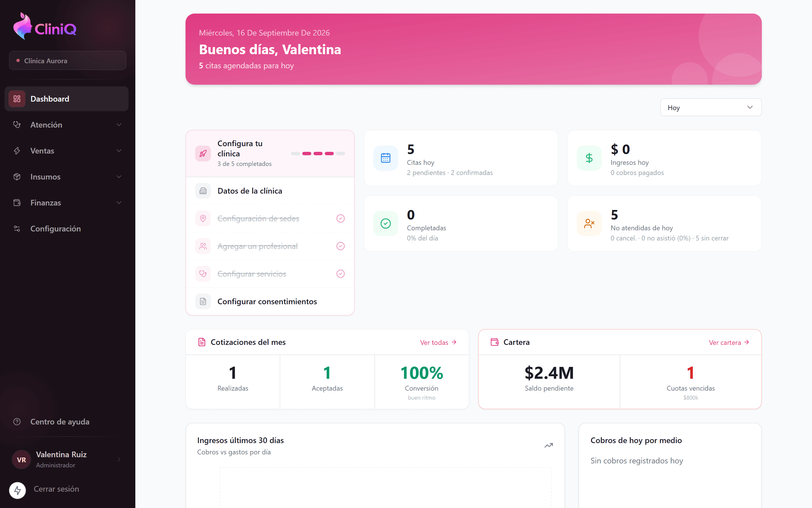Open the Valentina Ruiz profile chevron
Screen dimensions: 812x508
coord(119,459)
